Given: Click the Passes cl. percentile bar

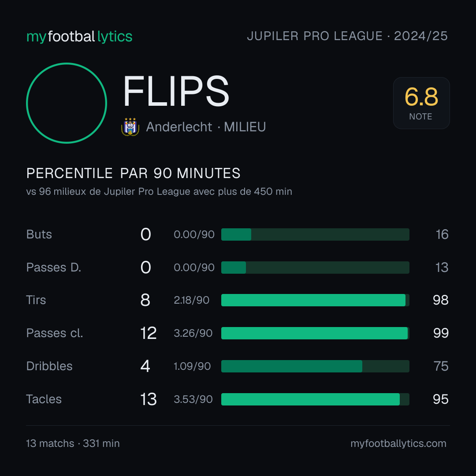Looking at the screenshot, I should 315,333.
